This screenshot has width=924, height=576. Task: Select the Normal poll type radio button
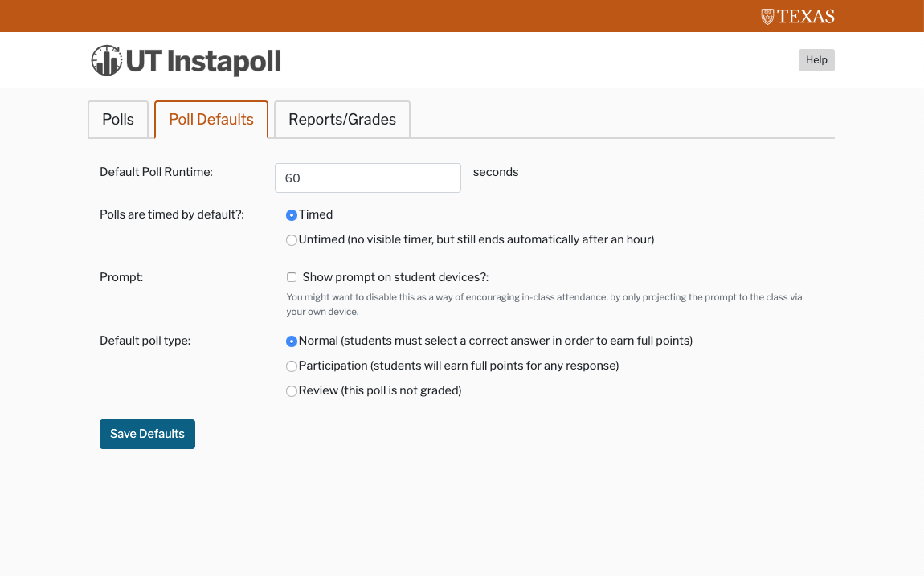pyautogui.click(x=292, y=341)
